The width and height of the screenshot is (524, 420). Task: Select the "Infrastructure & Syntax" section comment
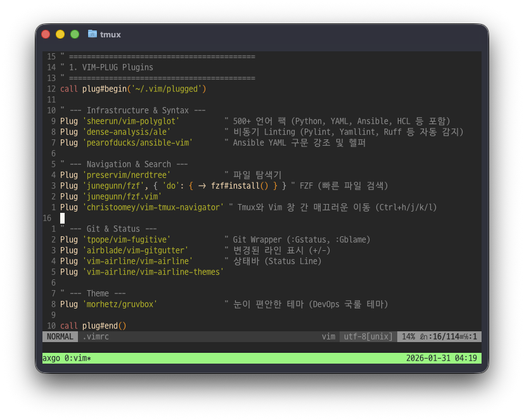[x=132, y=111]
